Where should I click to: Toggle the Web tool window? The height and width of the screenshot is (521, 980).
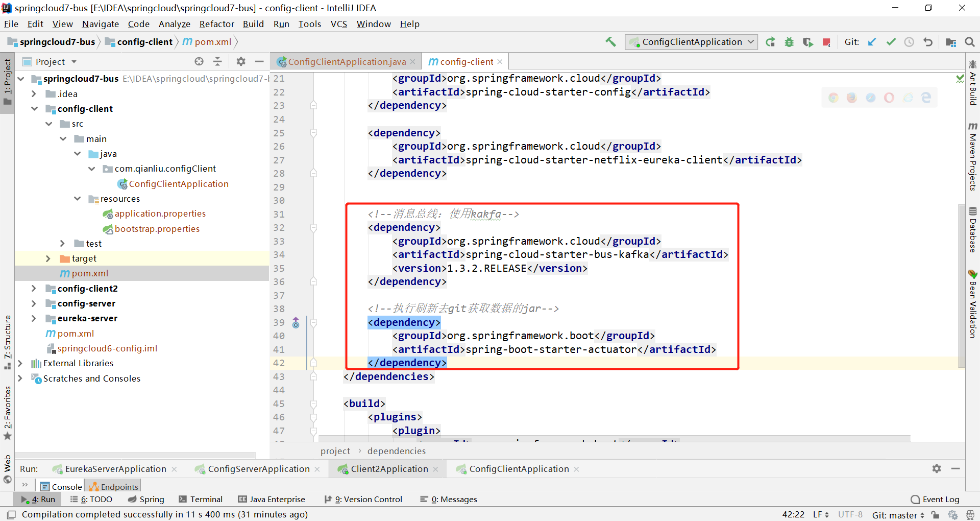coord(8,469)
